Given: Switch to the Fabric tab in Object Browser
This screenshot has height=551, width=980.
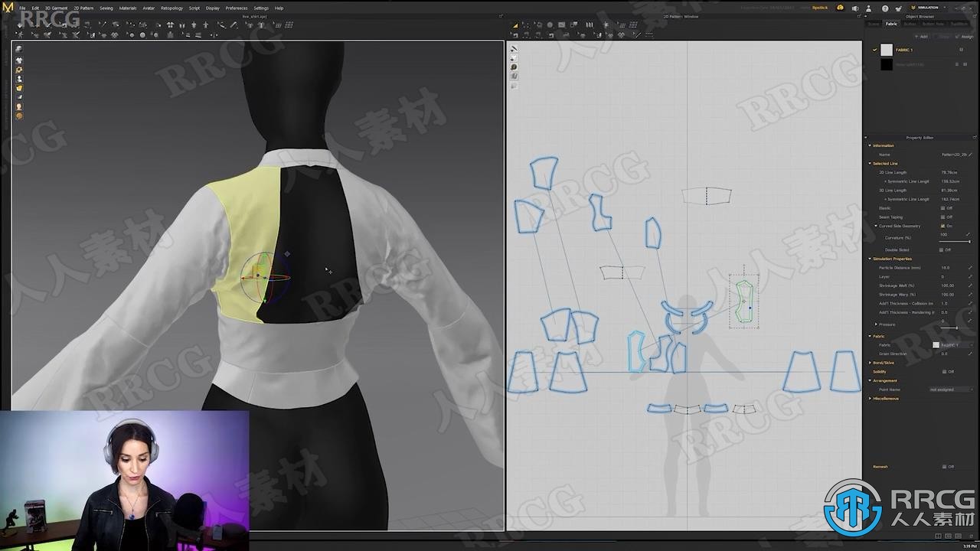Looking at the screenshot, I should pos(891,24).
